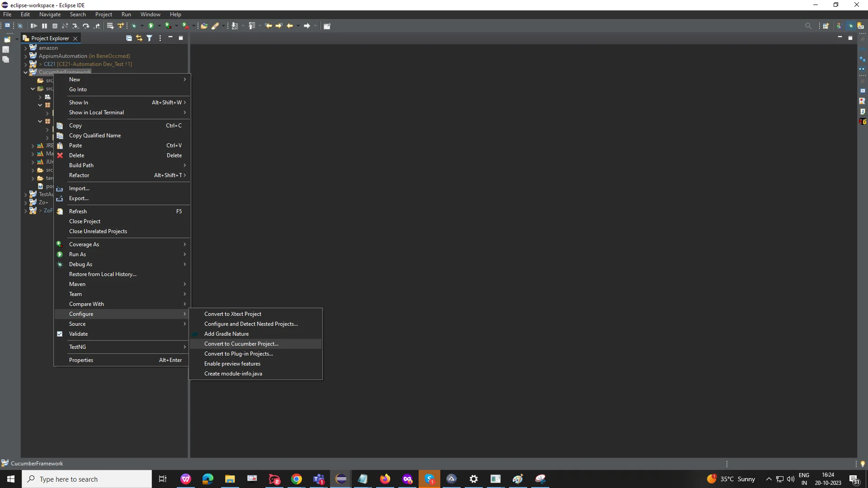Screen dimensions: 868x488
Task: Click the Debug bug toolbar icon
Action: pyautogui.click(x=134, y=26)
